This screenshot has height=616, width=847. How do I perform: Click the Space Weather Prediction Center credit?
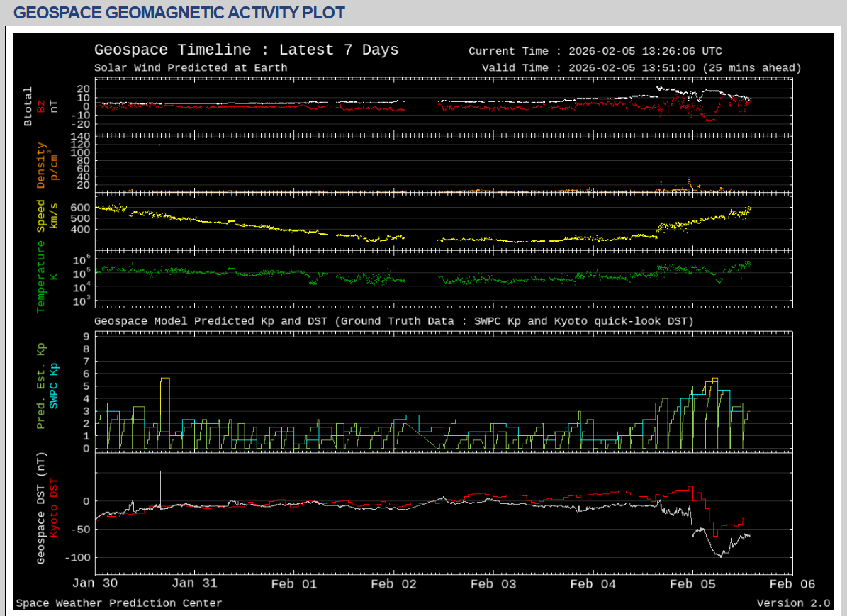pyautogui.click(x=118, y=603)
